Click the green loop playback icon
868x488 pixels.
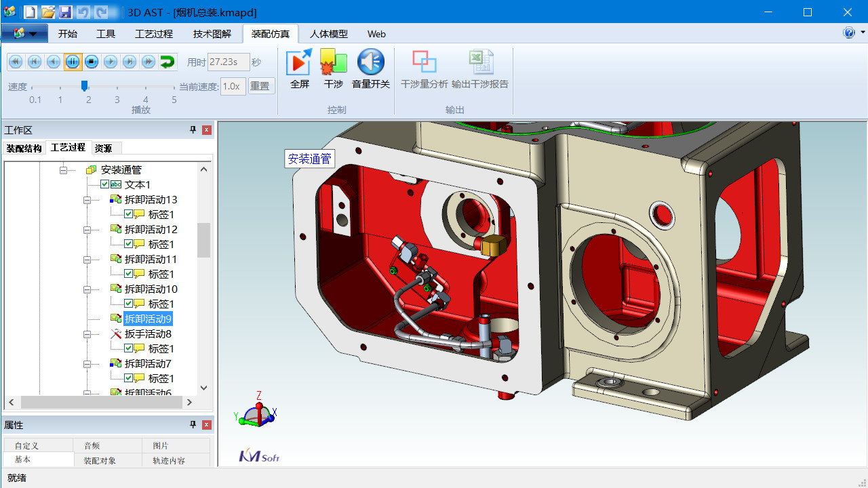[x=167, y=62]
